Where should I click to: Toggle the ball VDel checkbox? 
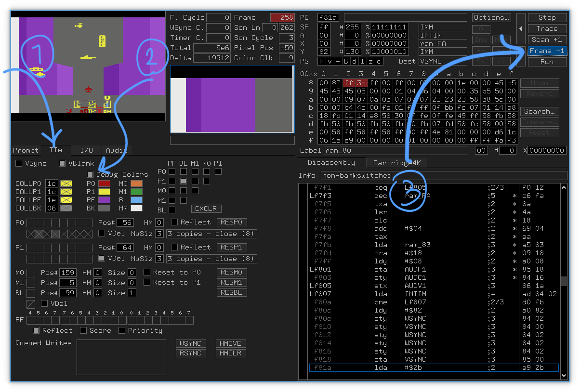click(44, 303)
